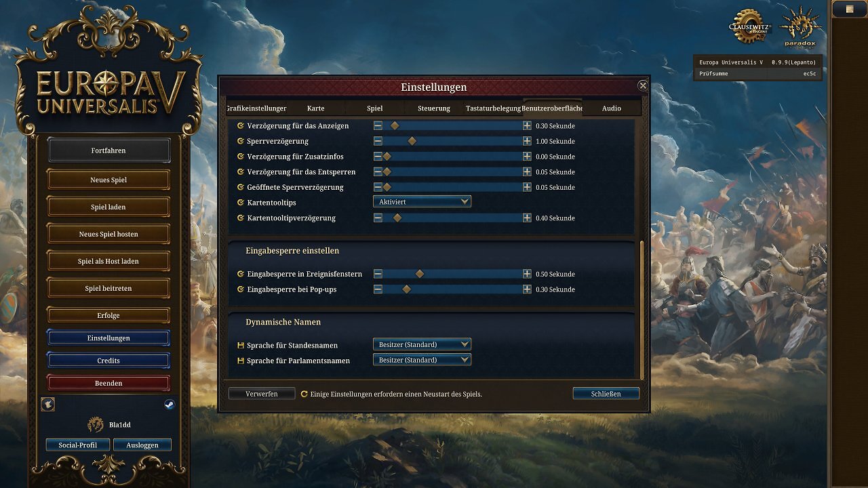868x488 pixels.
Task: Click the Sperrverzögerung slider handle
Action: (x=412, y=141)
